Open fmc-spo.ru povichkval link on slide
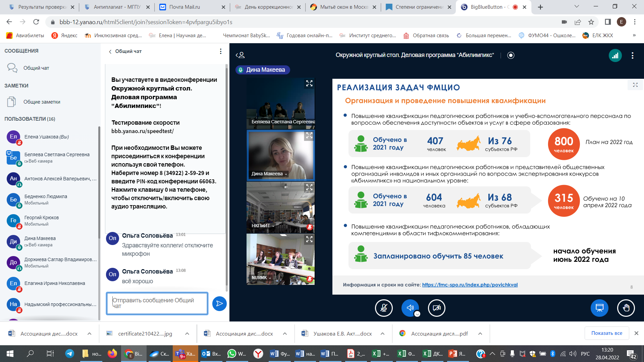644x362 pixels. [x=470, y=285]
